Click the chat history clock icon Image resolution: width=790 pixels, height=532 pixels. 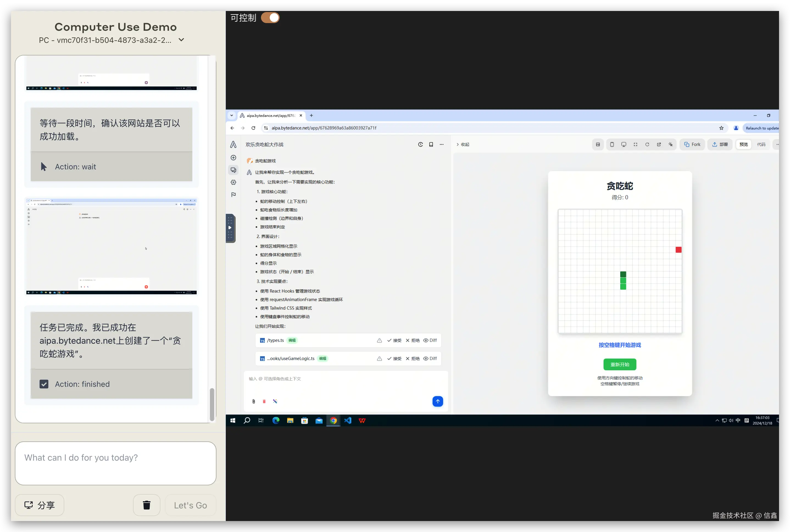point(420,145)
